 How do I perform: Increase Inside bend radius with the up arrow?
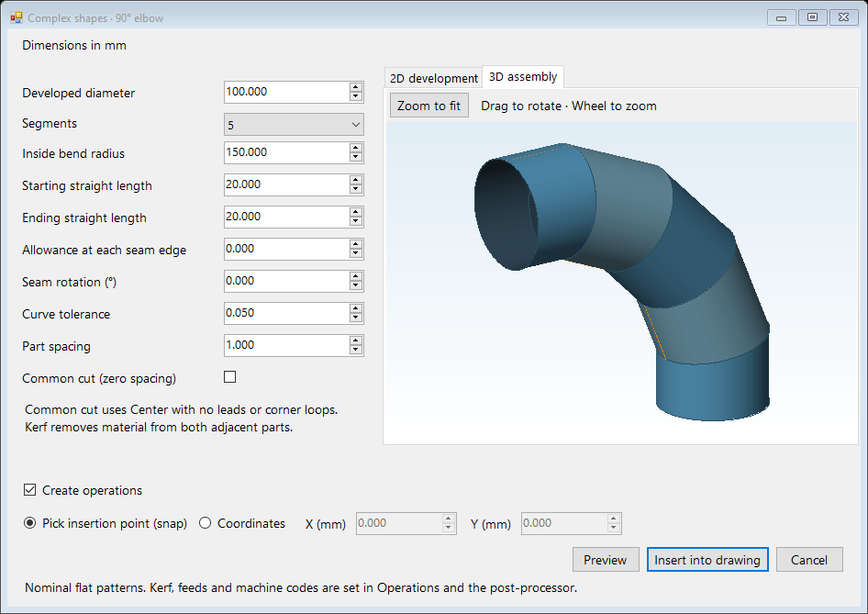(x=356, y=147)
